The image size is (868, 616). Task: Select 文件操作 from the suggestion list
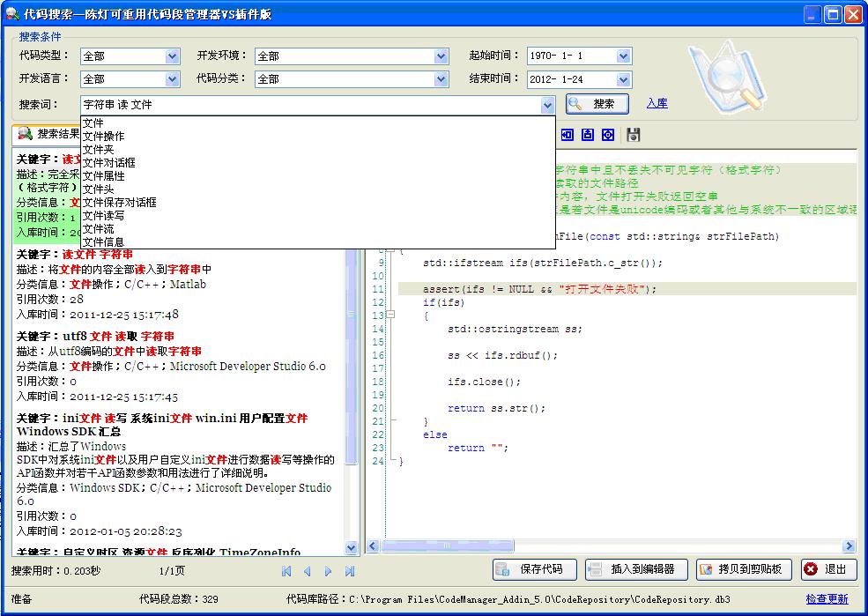click(x=104, y=137)
